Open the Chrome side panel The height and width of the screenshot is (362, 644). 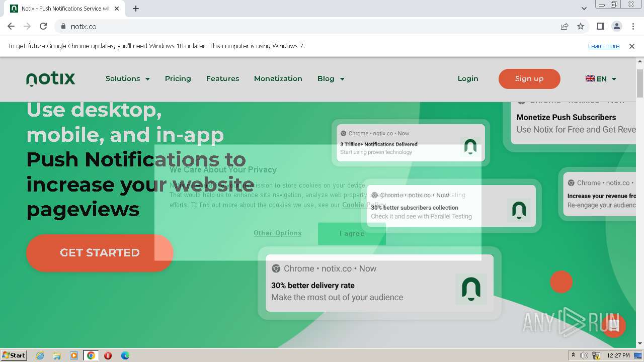tap(600, 26)
